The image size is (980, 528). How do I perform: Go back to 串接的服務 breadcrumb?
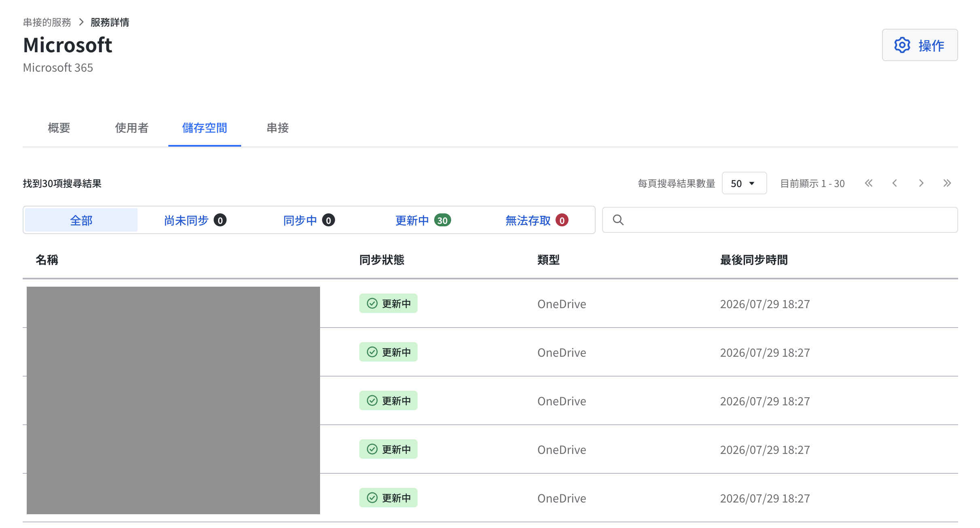[x=47, y=22]
